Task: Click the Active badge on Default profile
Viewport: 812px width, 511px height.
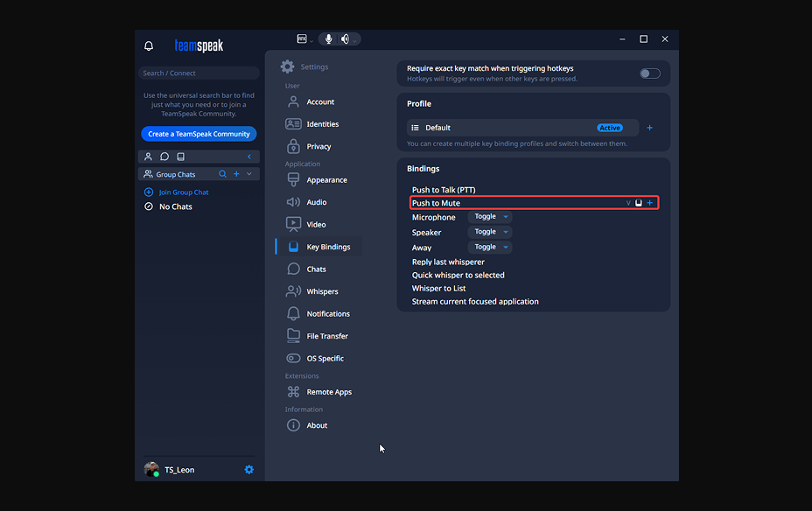Action: pyautogui.click(x=610, y=128)
